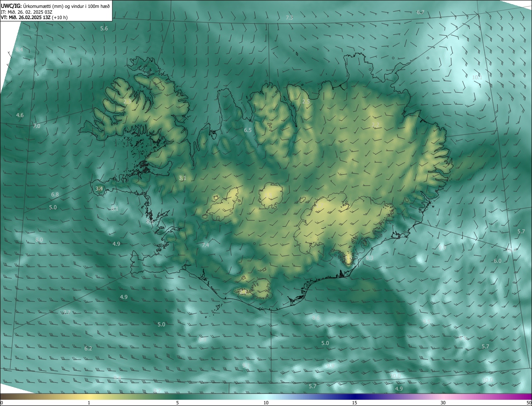The height and width of the screenshot is (406, 532).
Task: Click the 4.6 value label on the map
Action: pyautogui.click(x=20, y=115)
